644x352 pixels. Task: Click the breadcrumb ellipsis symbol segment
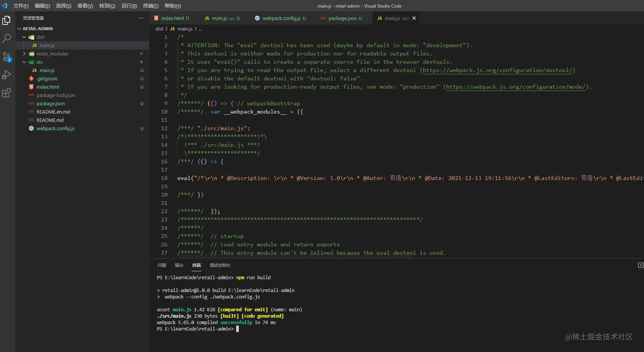click(200, 29)
